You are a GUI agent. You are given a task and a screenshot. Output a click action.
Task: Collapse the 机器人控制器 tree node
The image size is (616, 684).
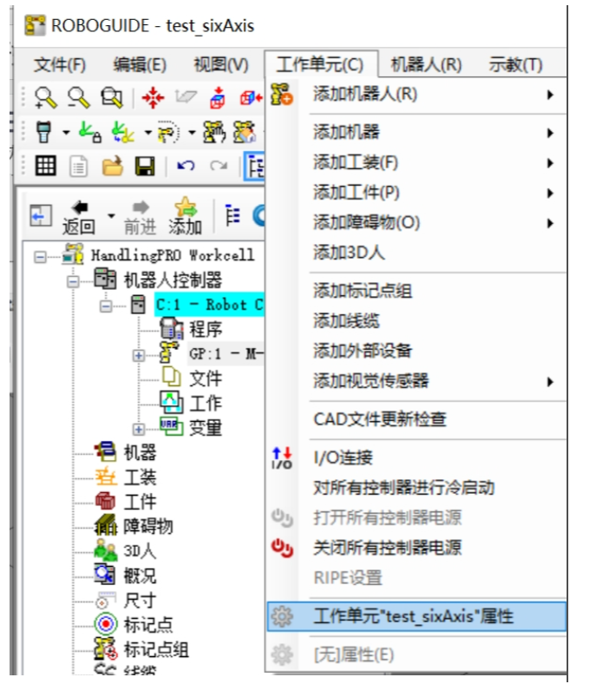pos(73,282)
